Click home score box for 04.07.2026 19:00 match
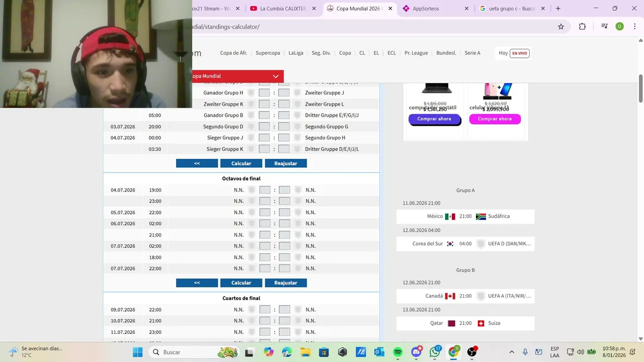This screenshot has height=362, width=644. pos(265,190)
